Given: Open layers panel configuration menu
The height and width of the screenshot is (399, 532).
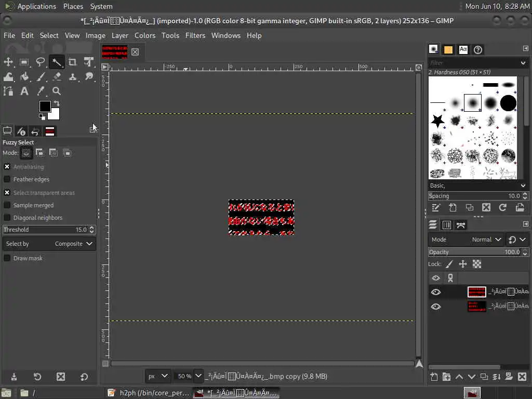Looking at the screenshot, I should 526,224.
